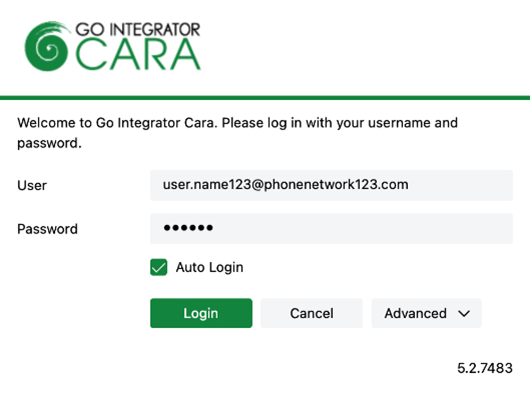Expand the Advanced options dropdown

coord(427,313)
